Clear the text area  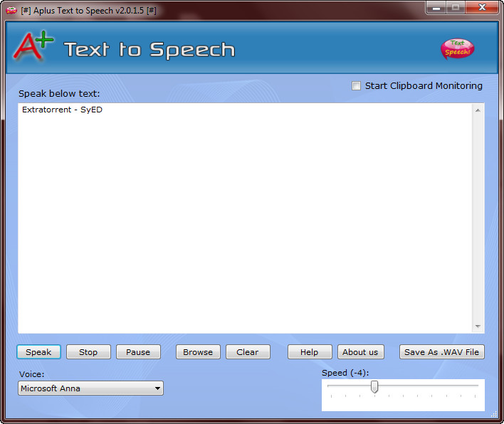248,352
